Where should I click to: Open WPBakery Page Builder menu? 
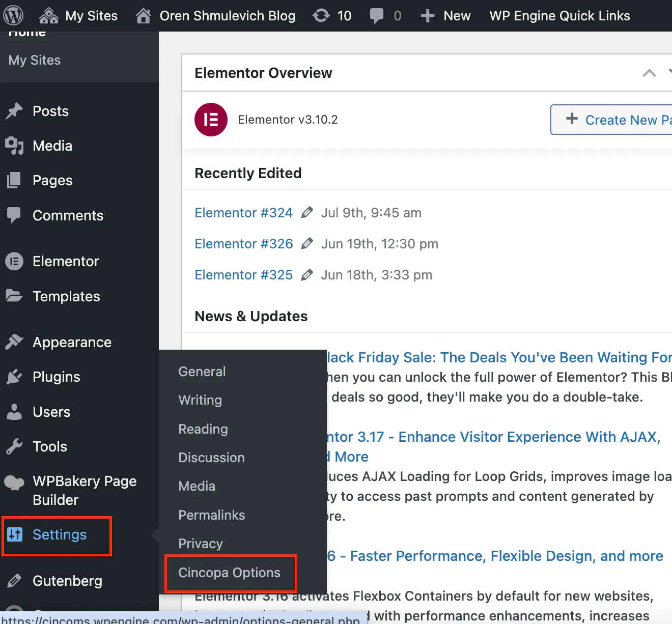[x=85, y=491]
